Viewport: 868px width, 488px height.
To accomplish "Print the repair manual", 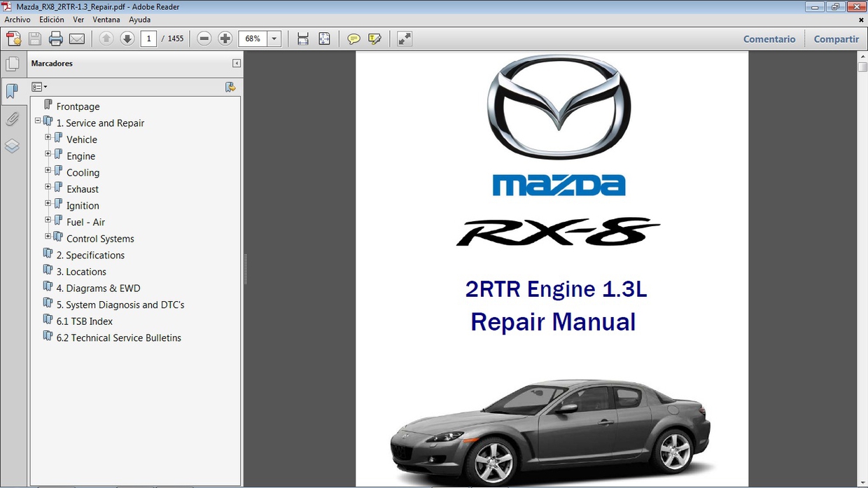I will tap(55, 39).
